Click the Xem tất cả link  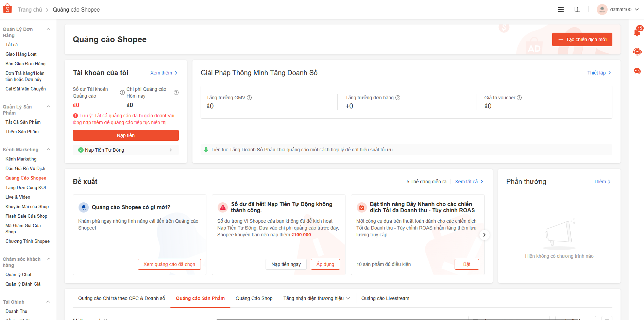(469, 182)
